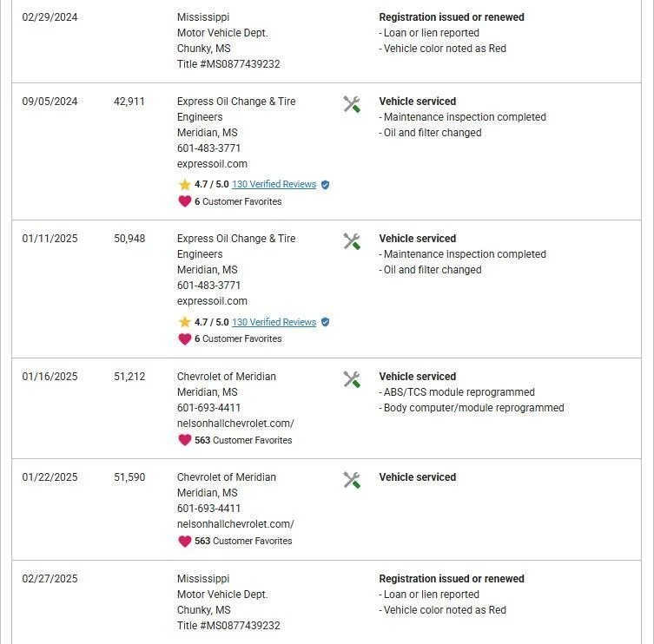Image resolution: width=654 pixels, height=644 pixels.
Task: Open 130 Verified Reviews link in the 09/05/2024 entry
Action: pos(274,185)
